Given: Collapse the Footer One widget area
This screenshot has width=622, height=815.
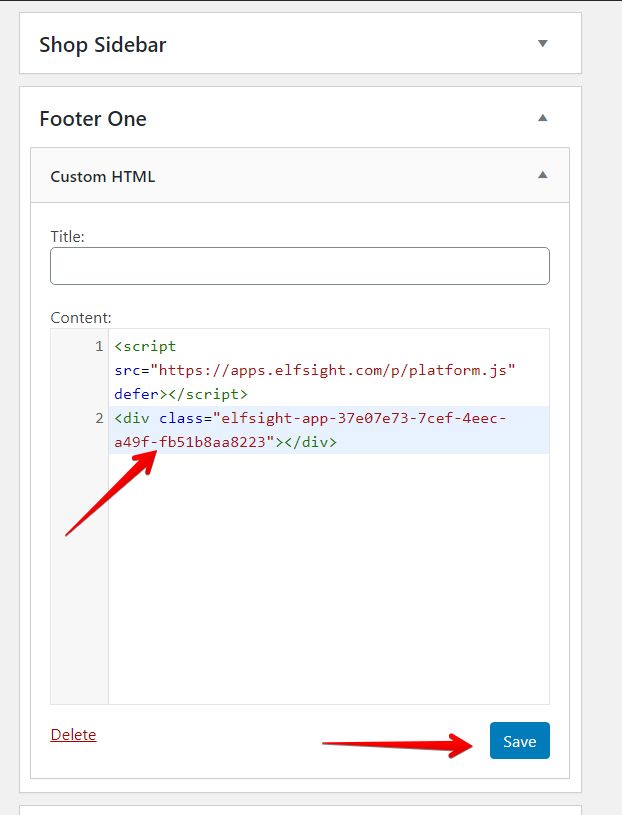Looking at the screenshot, I should point(542,118).
